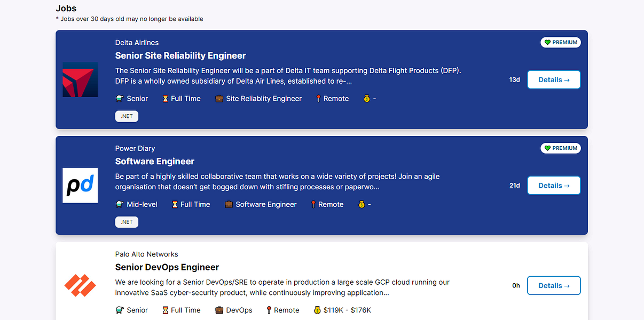The width and height of the screenshot is (644, 320).
Task: Click the 'Mid-level' seniority label
Action: [x=142, y=204]
